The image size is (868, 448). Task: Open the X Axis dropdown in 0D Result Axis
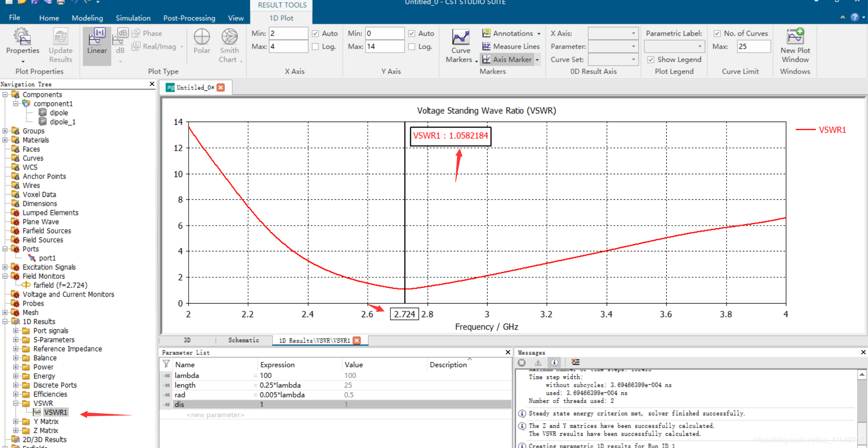(613, 33)
